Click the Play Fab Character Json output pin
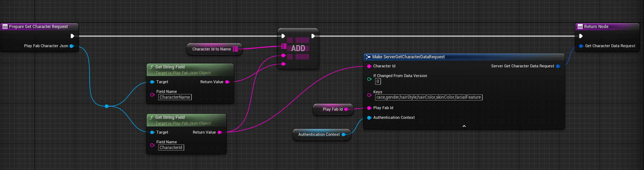The width and height of the screenshot is (644, 170). click(x=72, y=46)
